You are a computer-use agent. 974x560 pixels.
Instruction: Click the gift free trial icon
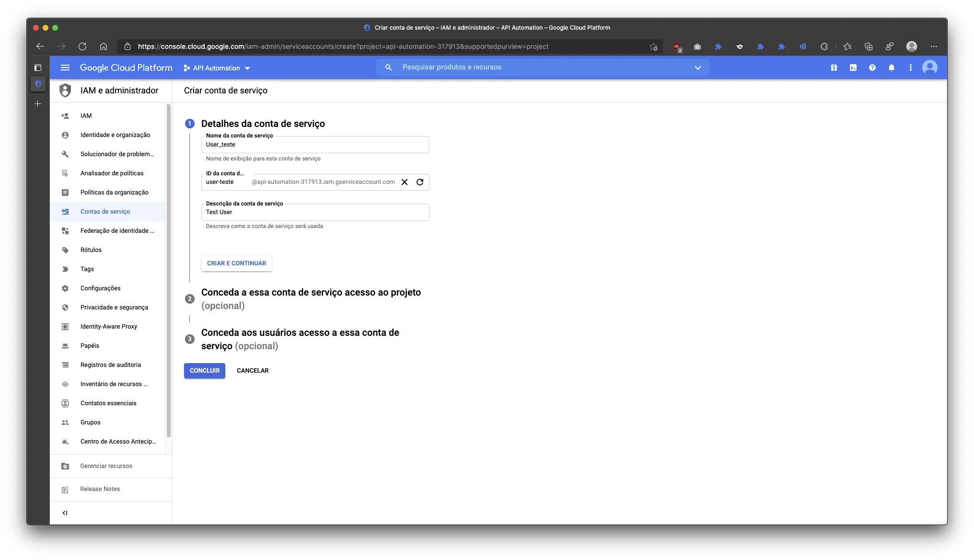pyautogui.click(x=834, y=68)
